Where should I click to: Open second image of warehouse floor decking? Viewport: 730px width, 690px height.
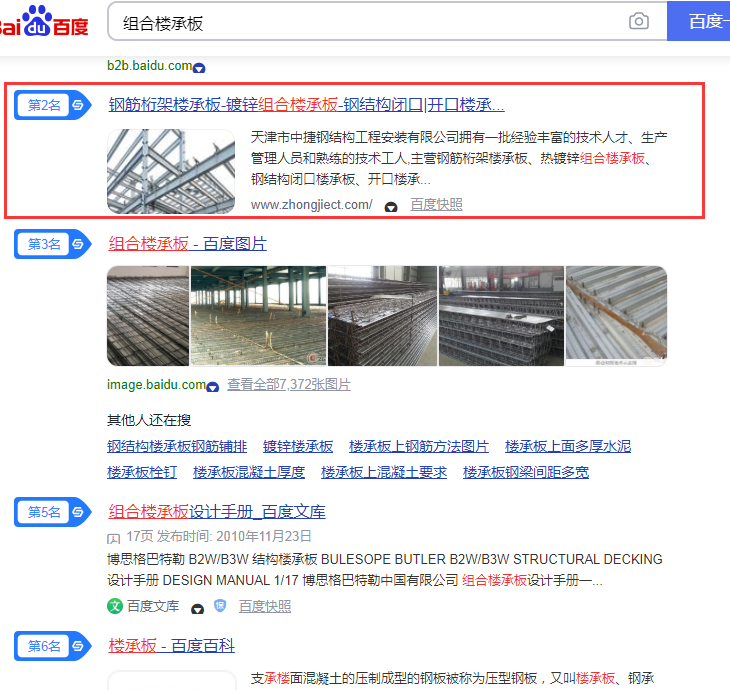(258, 316)
